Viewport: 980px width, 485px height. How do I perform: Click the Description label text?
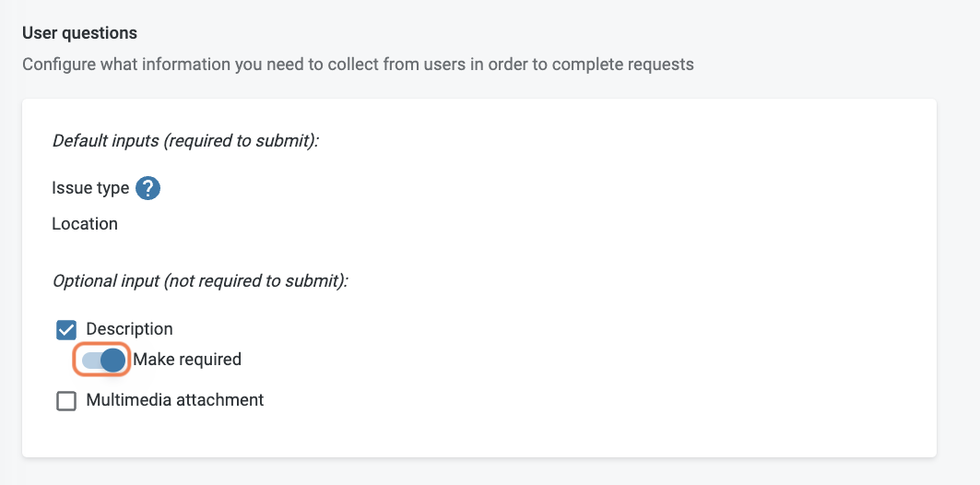pos(129,329)
